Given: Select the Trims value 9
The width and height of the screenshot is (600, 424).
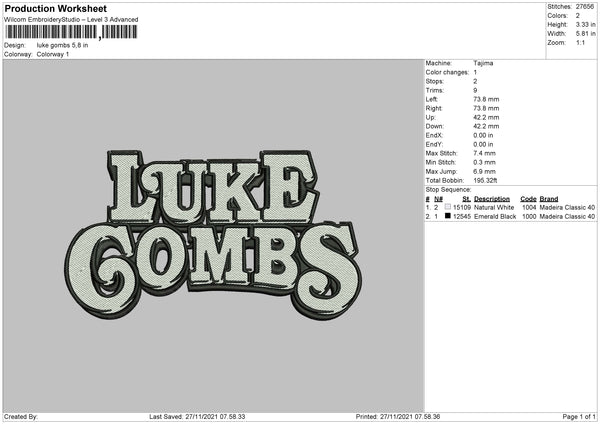Looking at the screenshot, I should [x=475, y=90].
